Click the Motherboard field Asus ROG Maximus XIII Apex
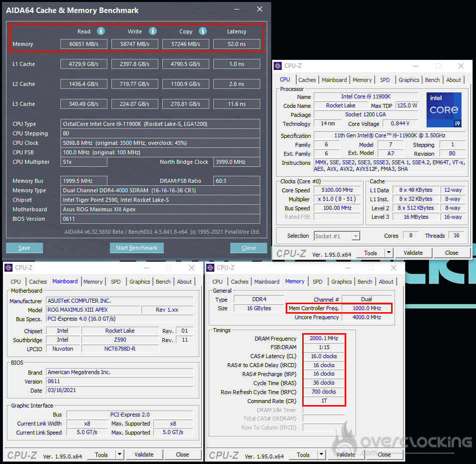476x464 pixels. point(160,209)
